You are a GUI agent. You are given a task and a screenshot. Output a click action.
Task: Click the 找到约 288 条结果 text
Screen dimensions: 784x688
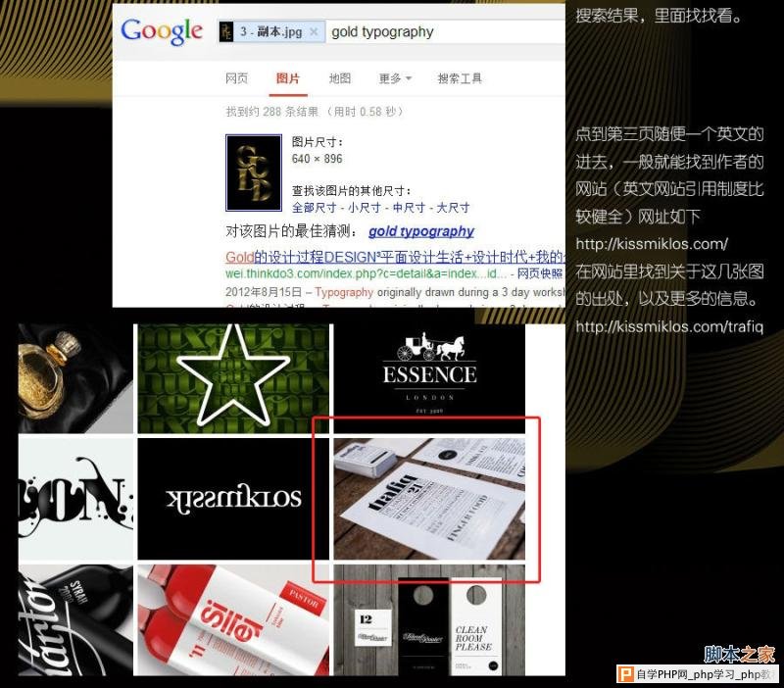[x=272, y=112]
